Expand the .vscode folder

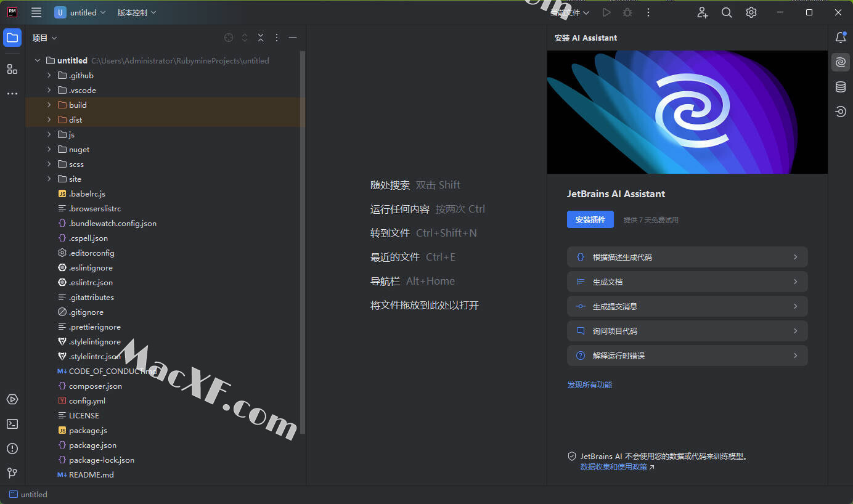49,90
